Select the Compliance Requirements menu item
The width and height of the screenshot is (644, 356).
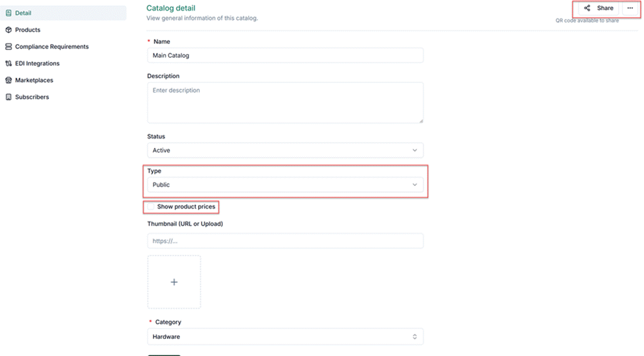coord(63,47)
